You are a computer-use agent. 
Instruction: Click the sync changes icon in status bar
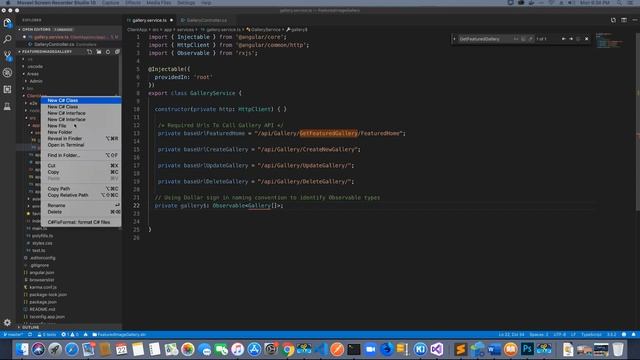(x=30, y=335)
